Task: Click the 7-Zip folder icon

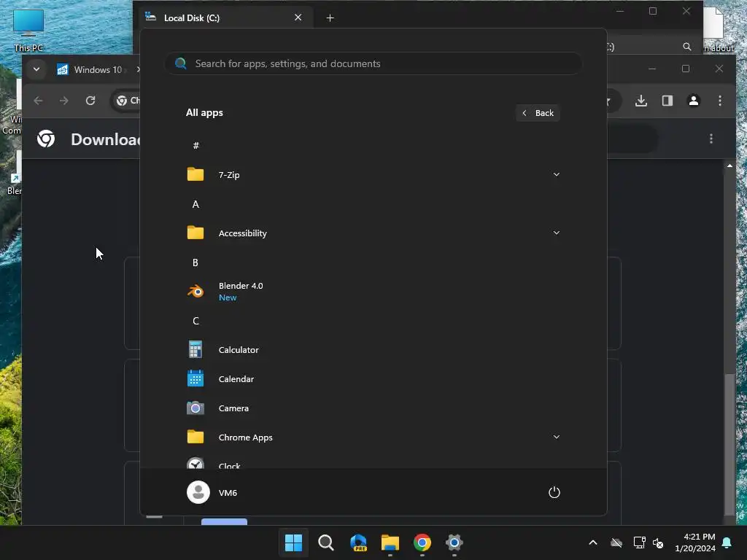Action: pos(196,175)
